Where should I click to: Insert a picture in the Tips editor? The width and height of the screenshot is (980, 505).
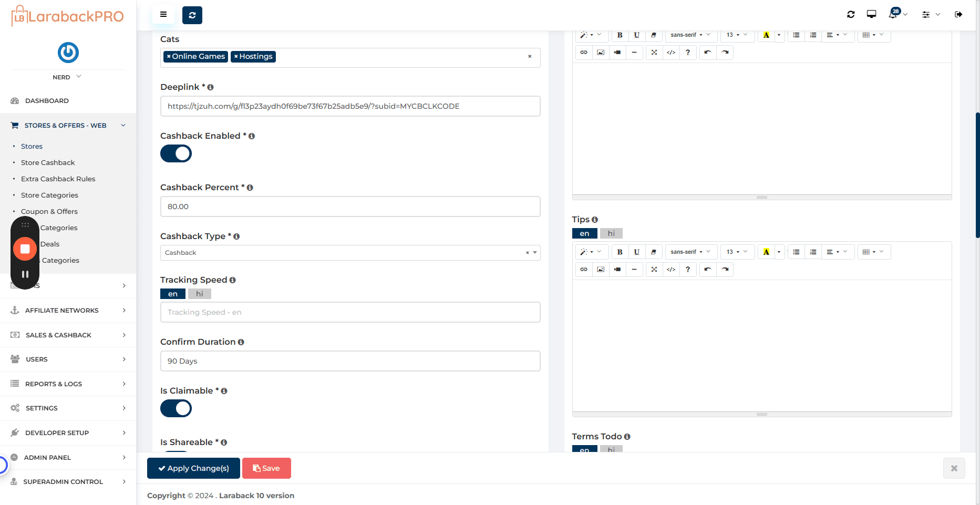coord(601,270)
